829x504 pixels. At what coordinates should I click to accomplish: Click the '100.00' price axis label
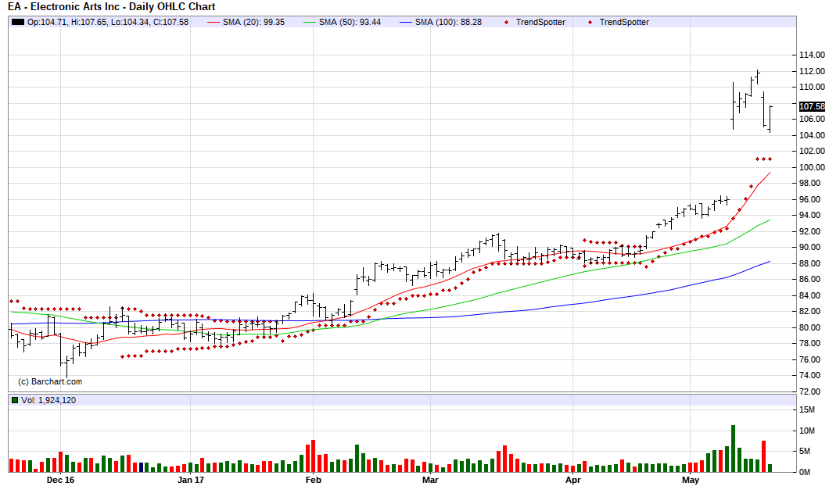(812, 167)
